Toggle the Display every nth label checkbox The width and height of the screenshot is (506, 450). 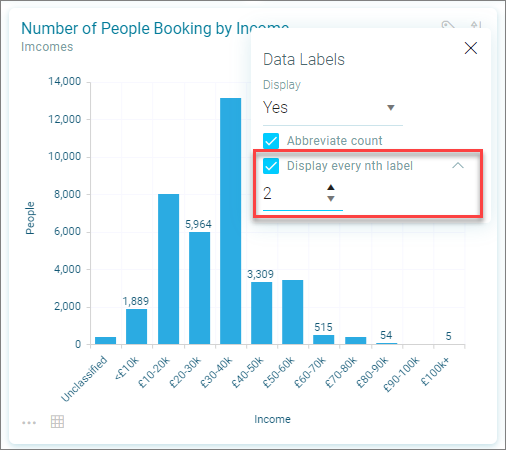tap(271, 166)
